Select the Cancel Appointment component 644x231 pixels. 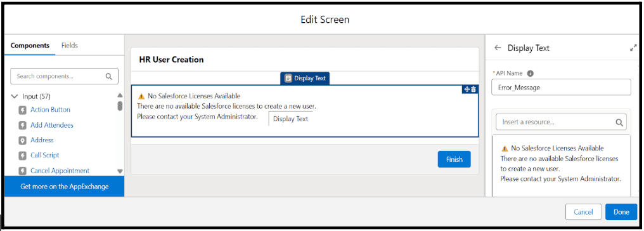[60, 171]
